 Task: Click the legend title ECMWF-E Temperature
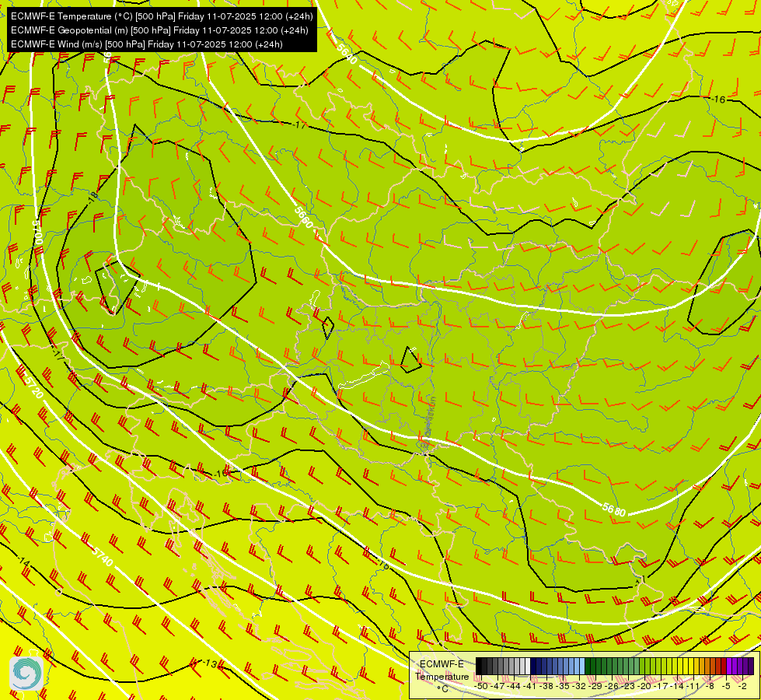[x=442, y=670]
